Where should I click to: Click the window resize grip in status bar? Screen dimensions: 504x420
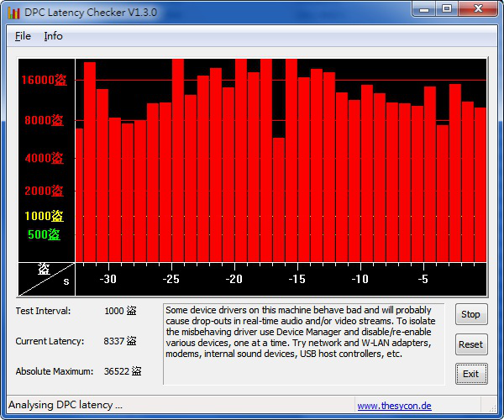tap(492, 407)
